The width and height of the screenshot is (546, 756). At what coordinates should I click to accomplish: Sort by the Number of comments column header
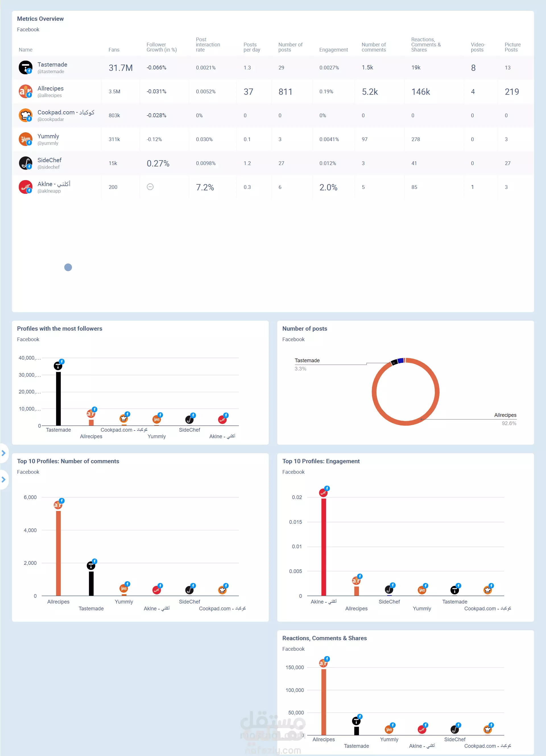pos(374,47)
